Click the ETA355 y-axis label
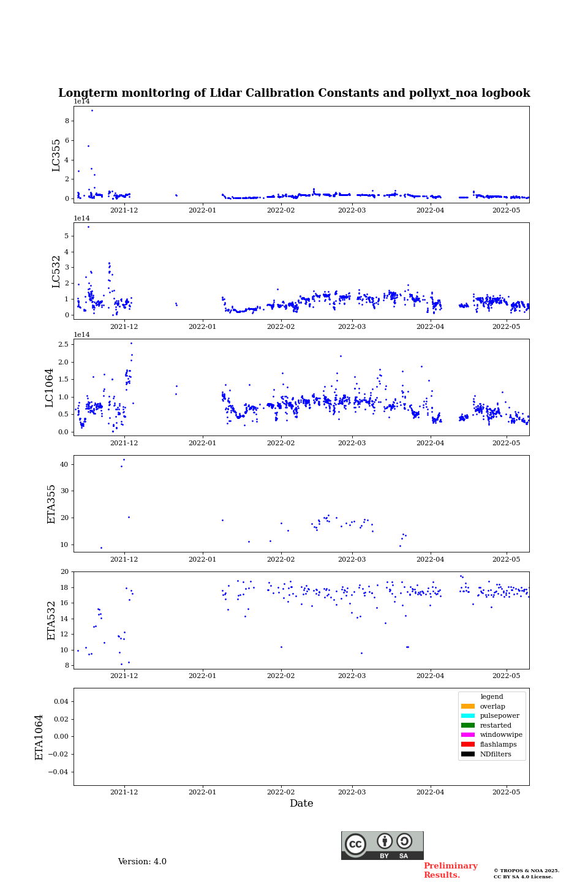The width and height of the screenshot is (588, 882). click(x=51, y=504)
